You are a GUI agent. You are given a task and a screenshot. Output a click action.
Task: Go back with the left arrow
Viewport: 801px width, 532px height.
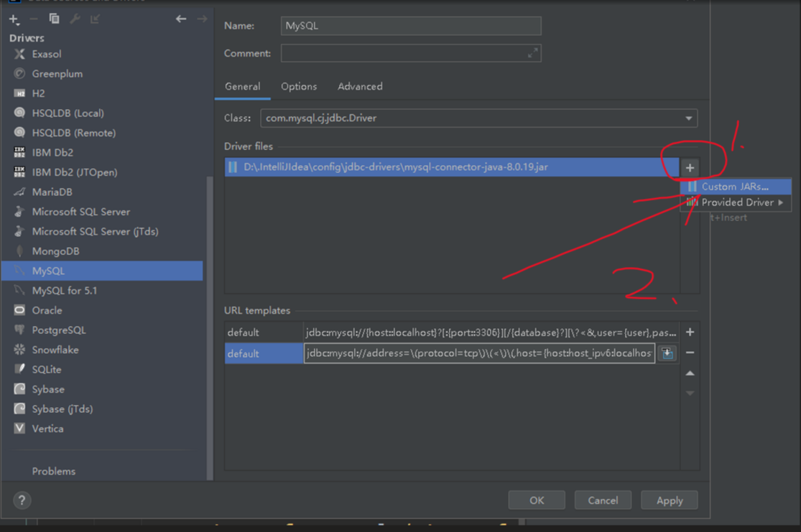coord(181,19)
